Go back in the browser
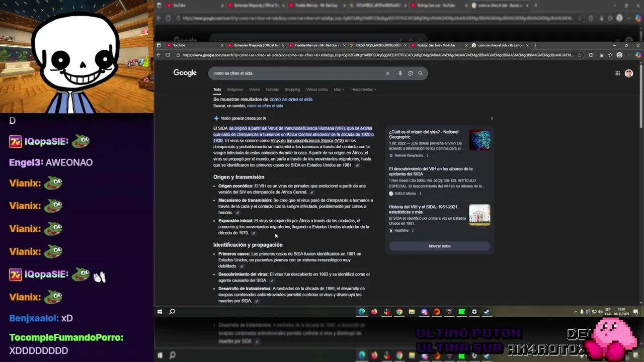 [159, 55]
